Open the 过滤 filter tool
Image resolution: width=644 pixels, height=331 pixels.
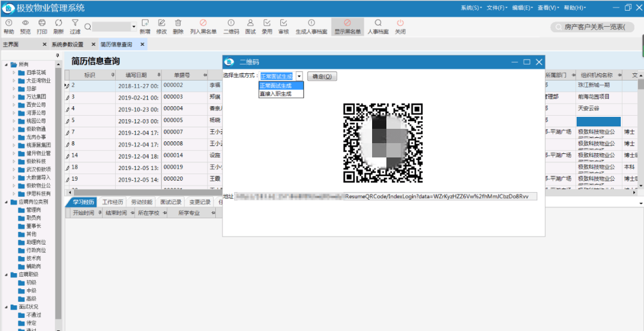coord(75,23)
